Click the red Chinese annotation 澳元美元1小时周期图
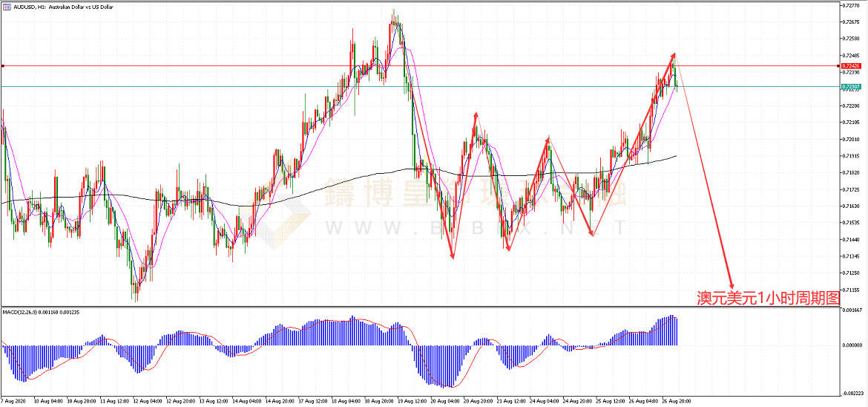Screen dimensions: 868x407 768,298
